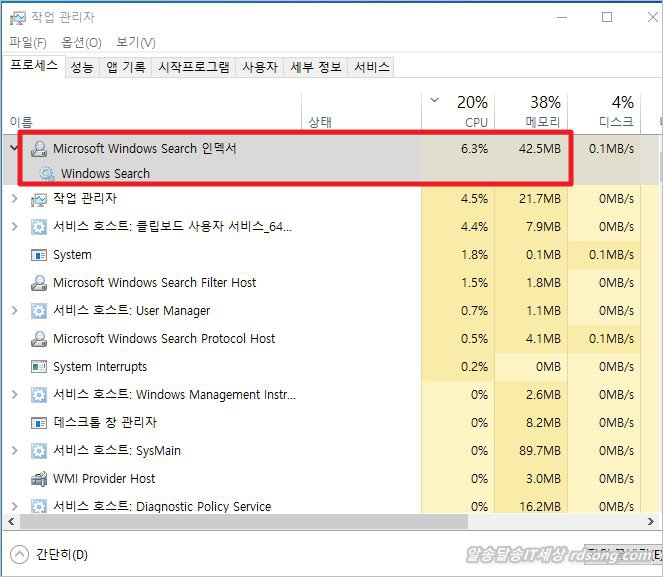The width and height of the screenshot is (663, 577).
Task: Collapse the Microsoft Windows Search 인덱서 group
Action: 14,148
